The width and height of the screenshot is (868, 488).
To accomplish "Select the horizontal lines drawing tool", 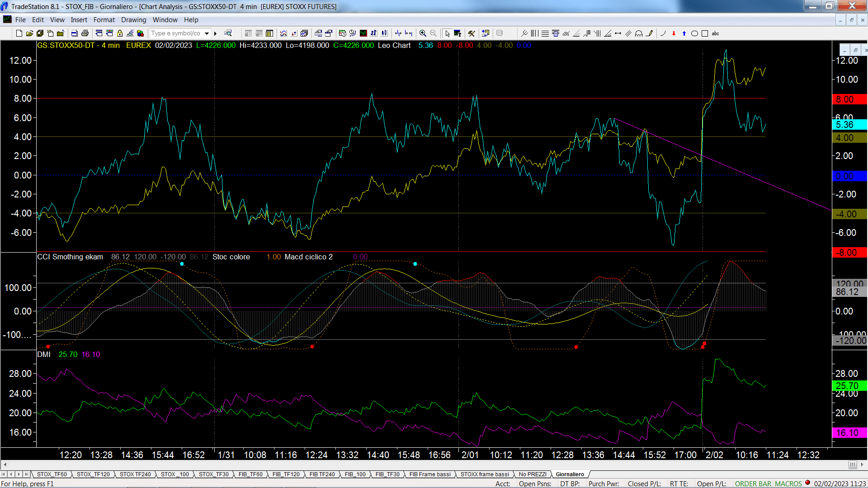I will click(x=545, y=33).
